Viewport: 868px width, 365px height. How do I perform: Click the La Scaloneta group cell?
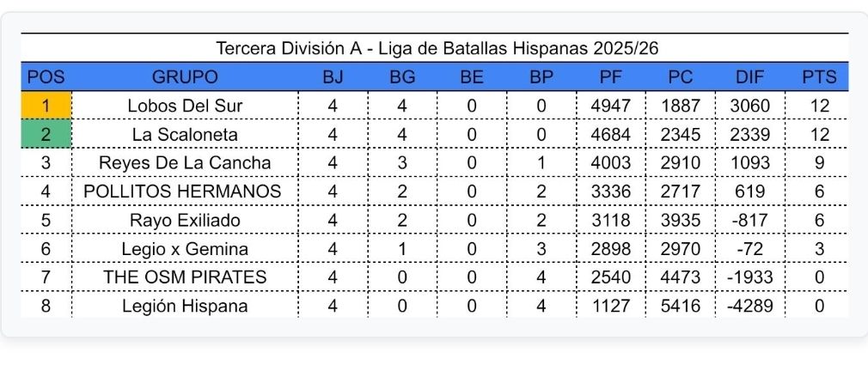pos(185,135)
